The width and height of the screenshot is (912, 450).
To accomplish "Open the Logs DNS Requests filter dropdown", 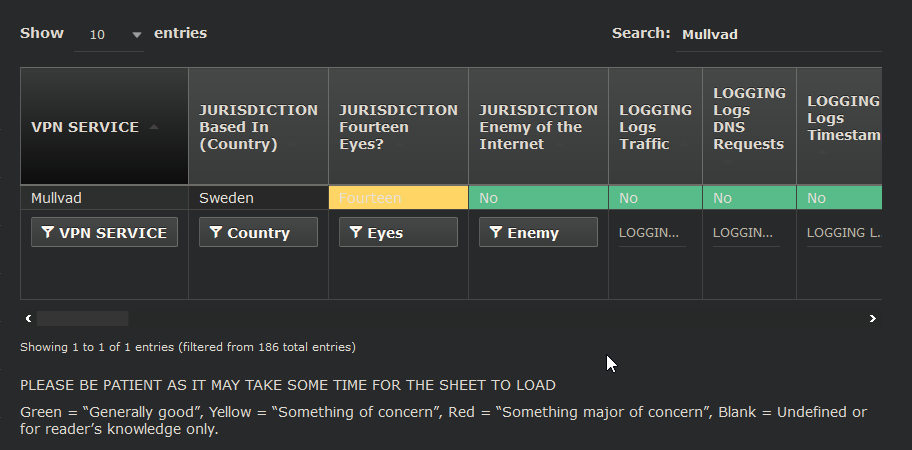I will click(x=744, y=233).
